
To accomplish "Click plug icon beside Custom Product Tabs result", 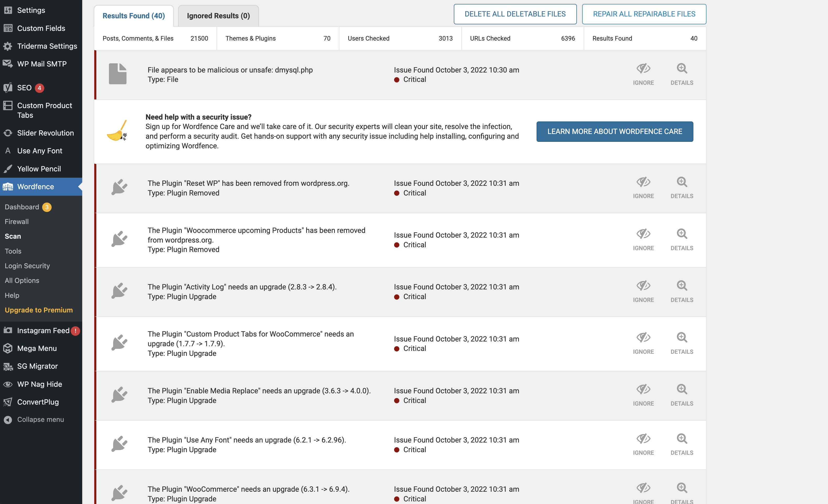I will click(119, 343).
